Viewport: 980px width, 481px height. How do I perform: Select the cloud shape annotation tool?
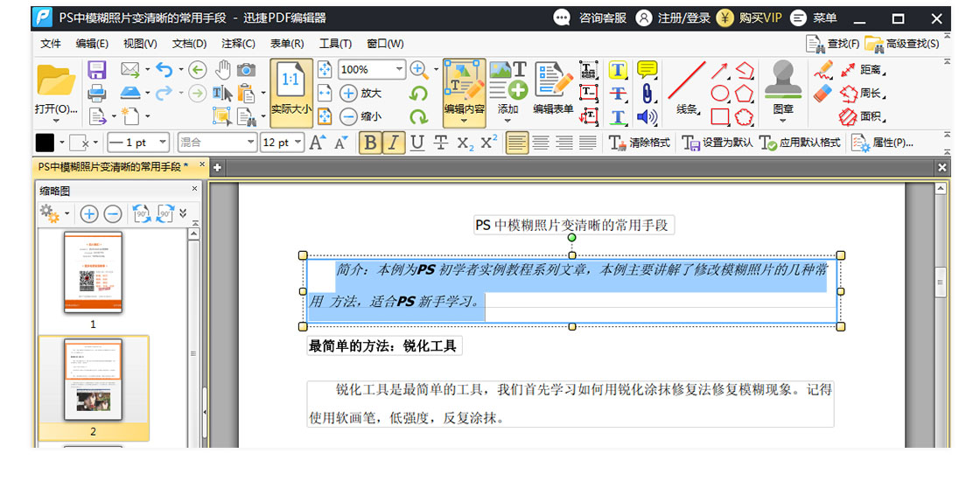(x=744, y=116)
